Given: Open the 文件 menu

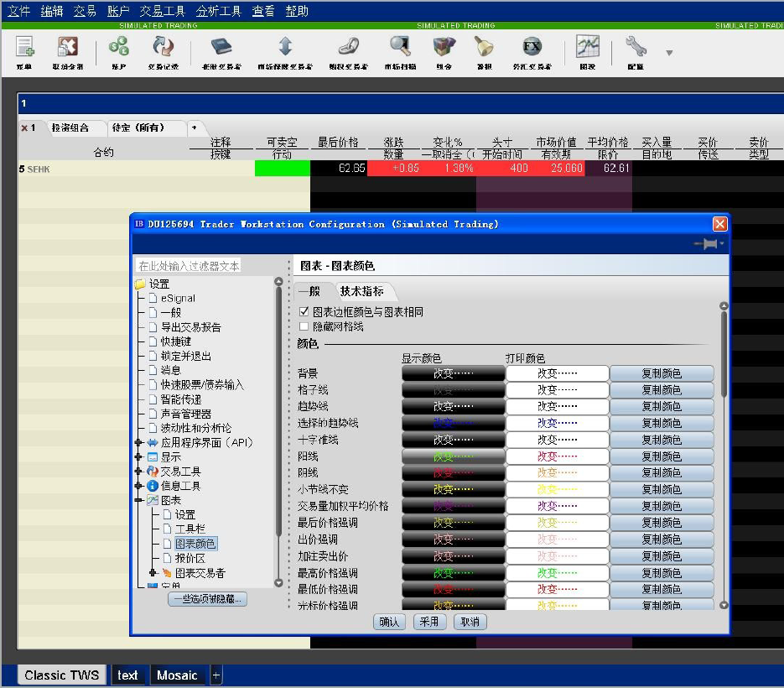Looking at the screenshot, I should (19, 11).
